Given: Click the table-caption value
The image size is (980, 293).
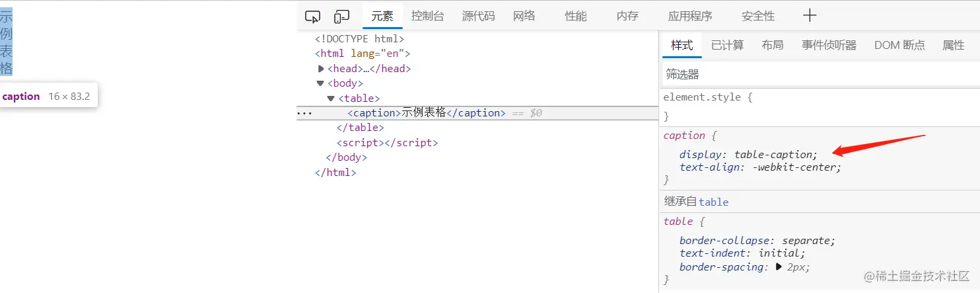Looking at the screenshot, I should tap(773, 154).
